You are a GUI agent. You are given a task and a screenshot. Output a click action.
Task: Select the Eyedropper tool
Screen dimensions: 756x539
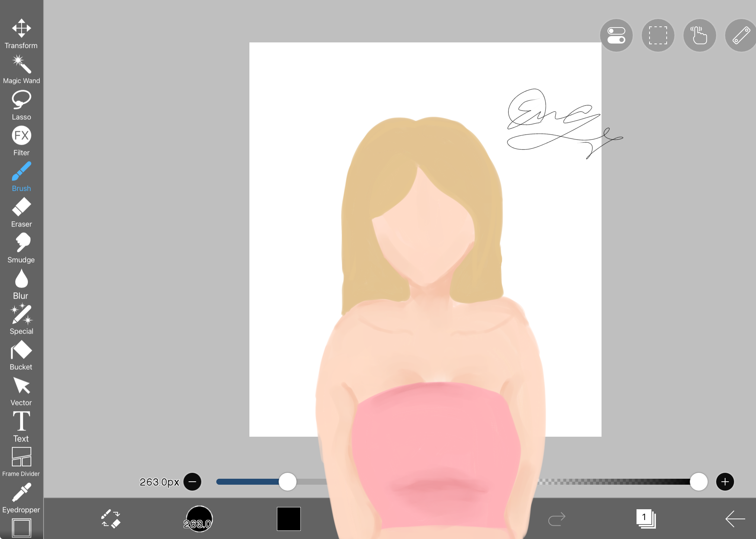coord(21,498)
